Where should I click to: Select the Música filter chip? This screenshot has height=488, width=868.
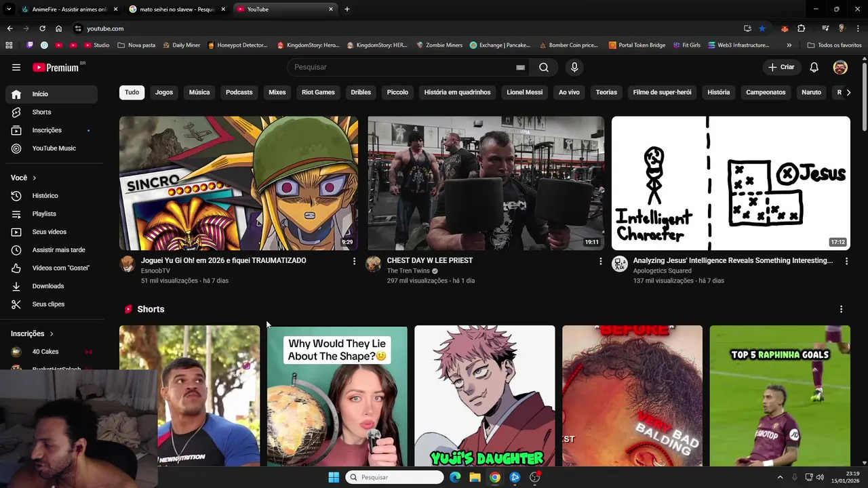pos(199,92)
